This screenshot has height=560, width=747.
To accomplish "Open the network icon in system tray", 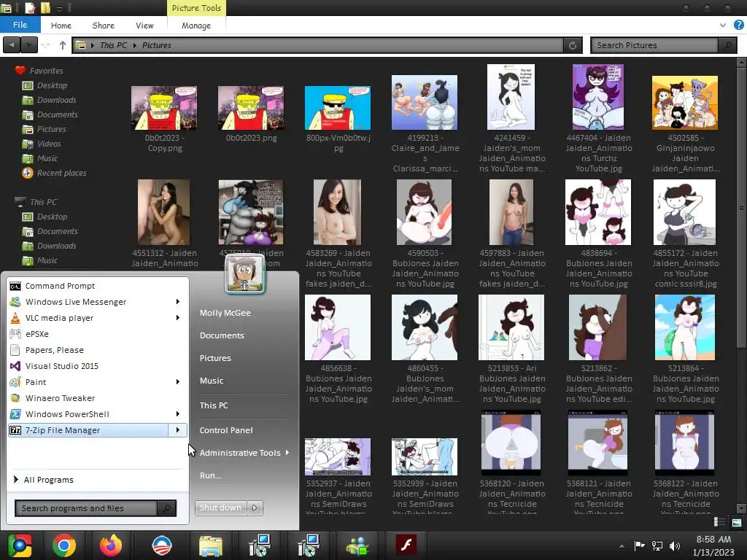I will 657,546.
